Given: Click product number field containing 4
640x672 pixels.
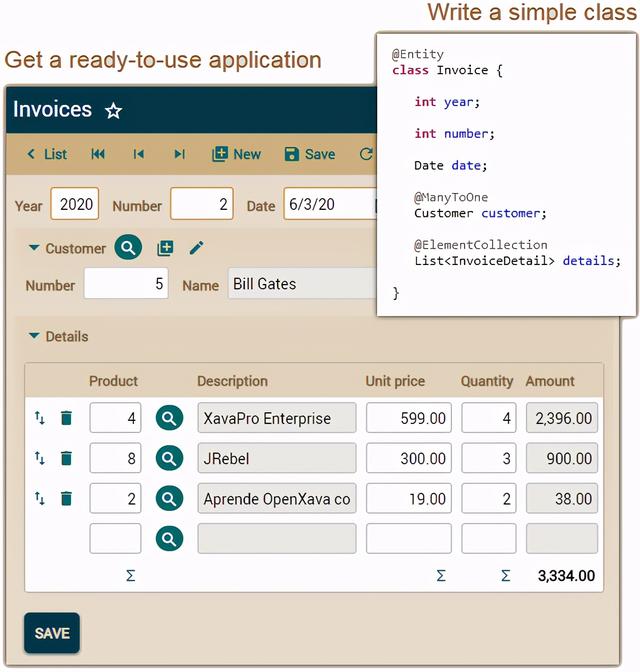Looking at the screenshot, I should tap(115, 418).
